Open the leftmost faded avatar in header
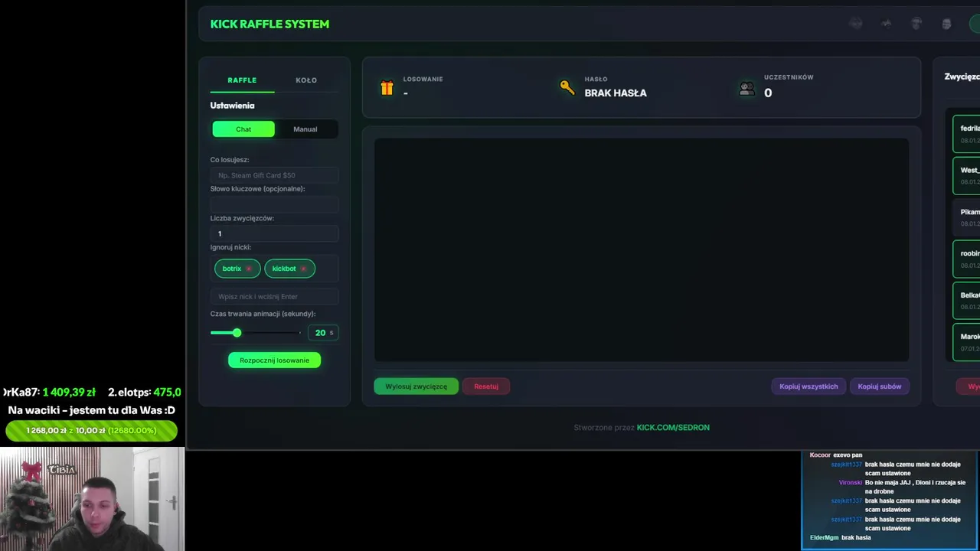Screen dimensions: 980x551 tap(856, 24)
